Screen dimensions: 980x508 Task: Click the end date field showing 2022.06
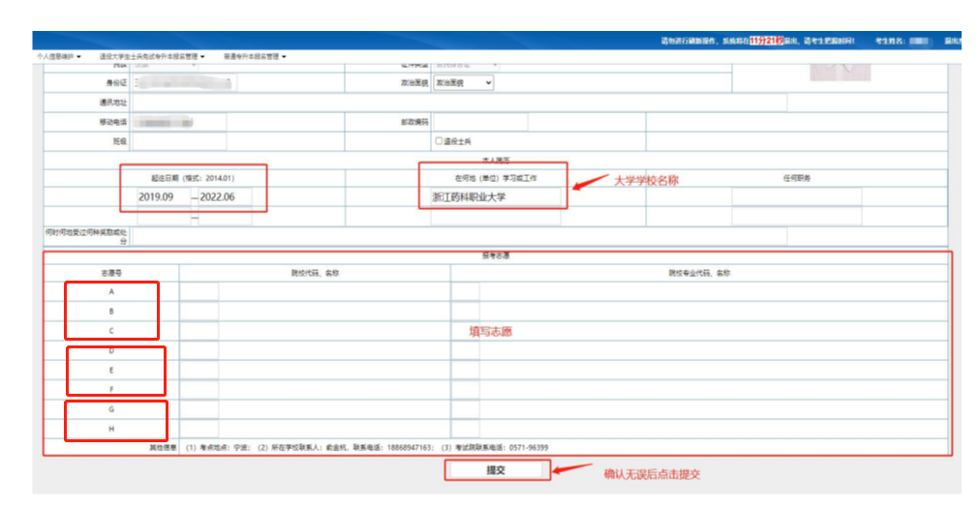[x=224, y=197]
